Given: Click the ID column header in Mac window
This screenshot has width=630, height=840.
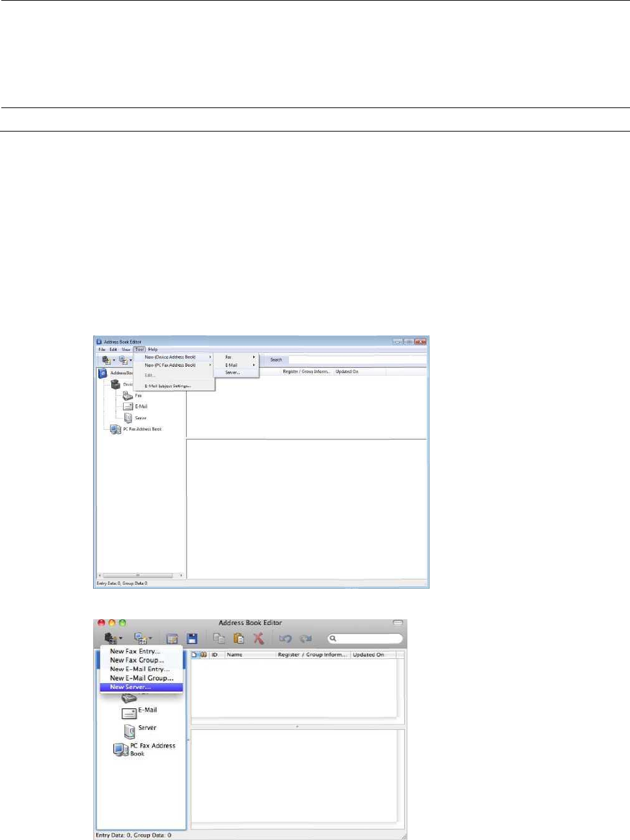Looking at the screenshot, I should pyautogui.click(x=217, y=654).
